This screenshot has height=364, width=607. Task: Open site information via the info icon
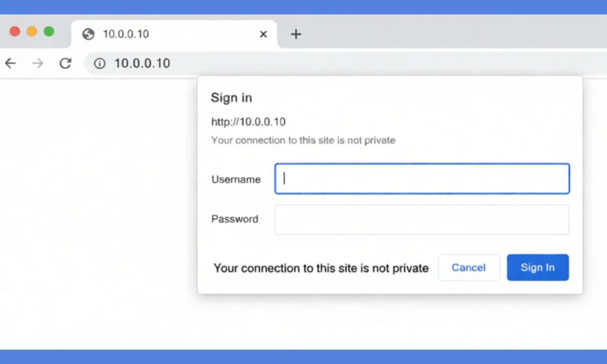(x=100, y=63)
